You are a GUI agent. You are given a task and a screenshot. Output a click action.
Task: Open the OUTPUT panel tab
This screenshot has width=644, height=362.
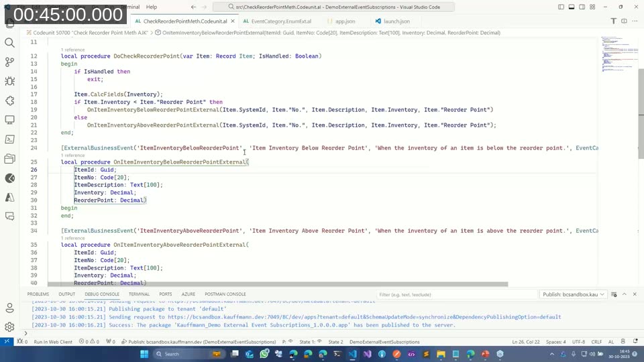66,294
